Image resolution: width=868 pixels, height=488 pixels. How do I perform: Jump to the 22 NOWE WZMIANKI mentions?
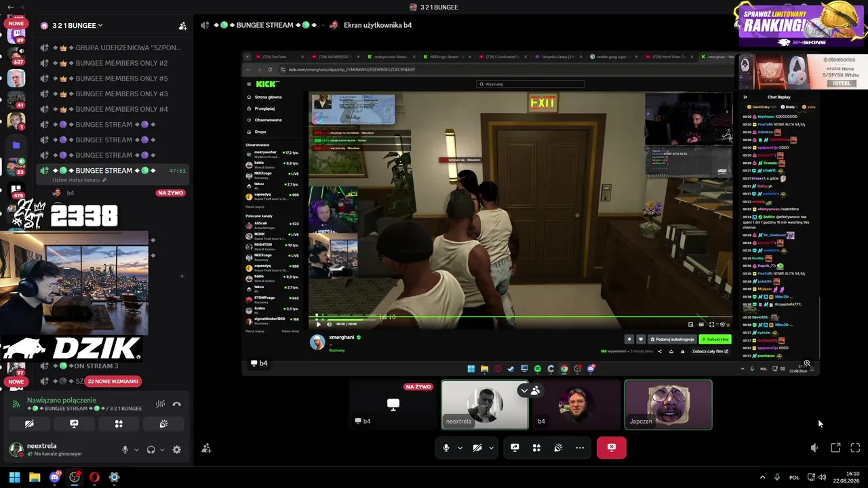coord(113,382)
